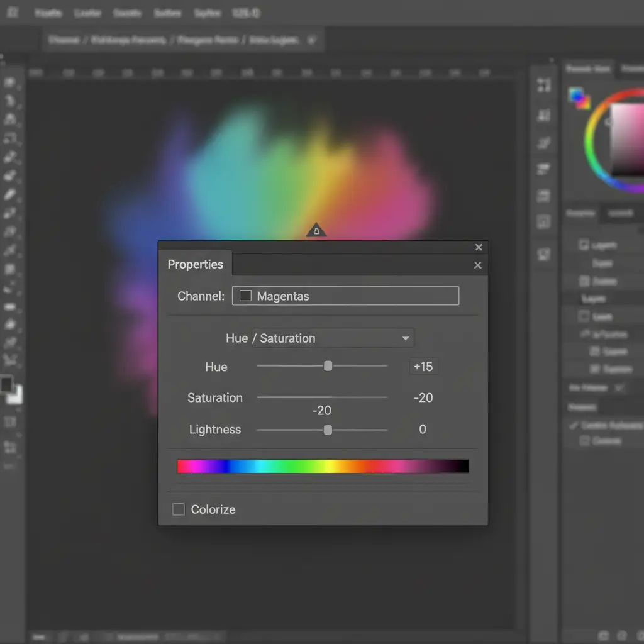Toggle the checkbox of the first layer list item
The image size is (644, 644).
[584, 245]
